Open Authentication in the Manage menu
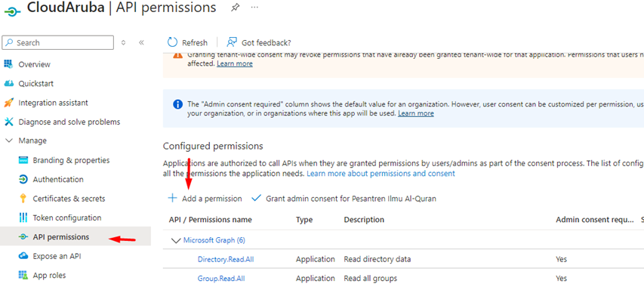 tap(58, 179)
